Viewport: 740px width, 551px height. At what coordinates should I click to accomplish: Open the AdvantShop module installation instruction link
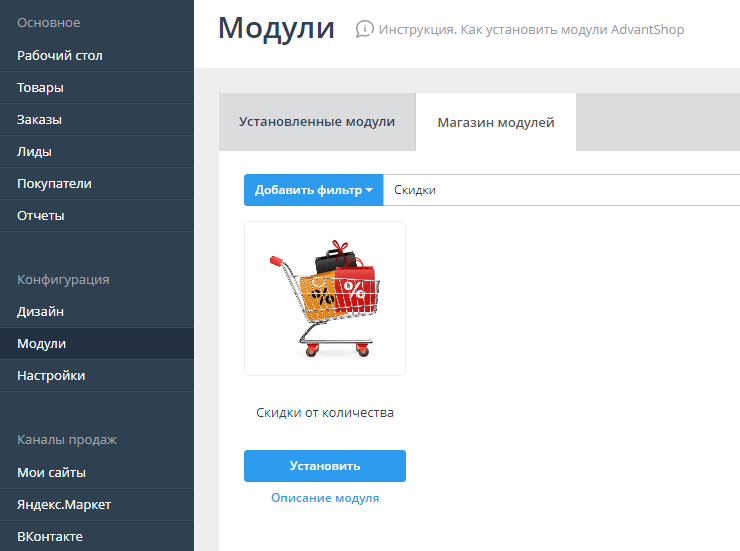click(531, 30)
